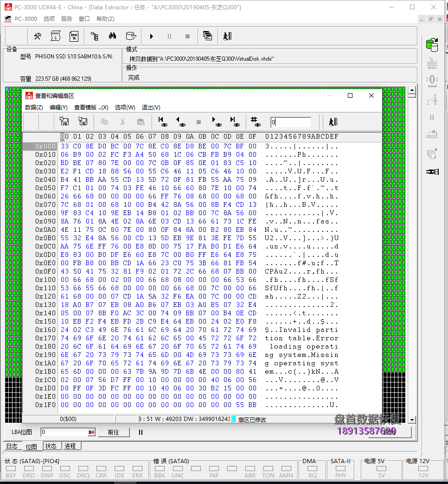Open the 编辑(Y) menu
This screenshot has width=448, height=484.
[x=58, y=108]
